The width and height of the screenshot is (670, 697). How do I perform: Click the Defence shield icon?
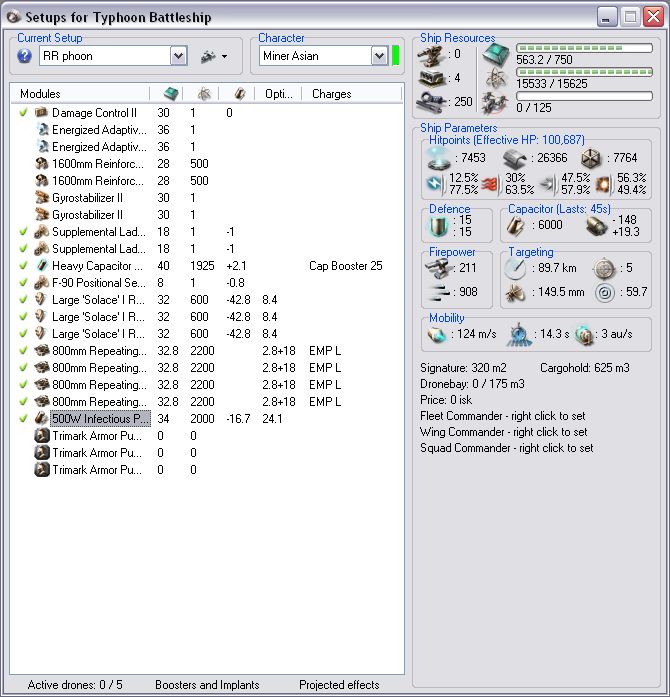point(437,226)
